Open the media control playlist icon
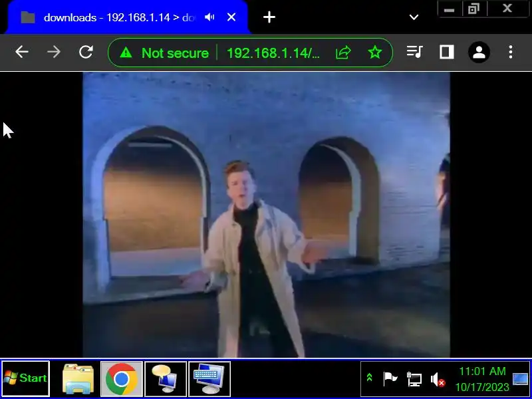This screenshot has width=532, height=399. [x=414, y=53]
